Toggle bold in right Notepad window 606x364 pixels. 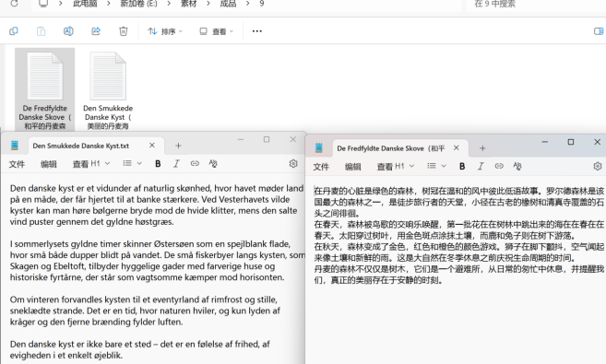pyautogui.click(x=462, y=167)
